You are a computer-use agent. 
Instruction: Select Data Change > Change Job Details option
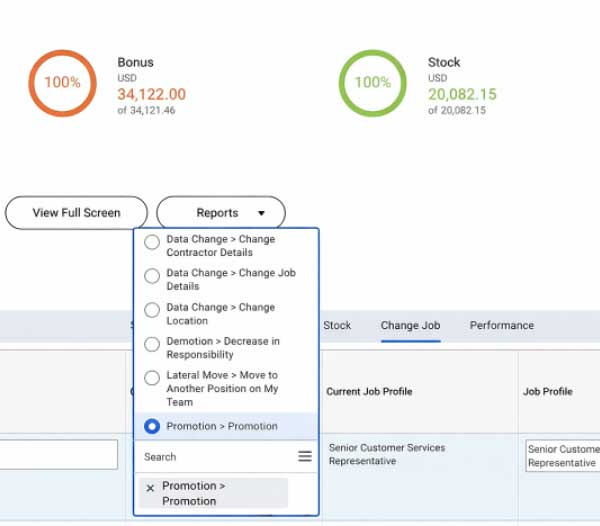point(152,277)
